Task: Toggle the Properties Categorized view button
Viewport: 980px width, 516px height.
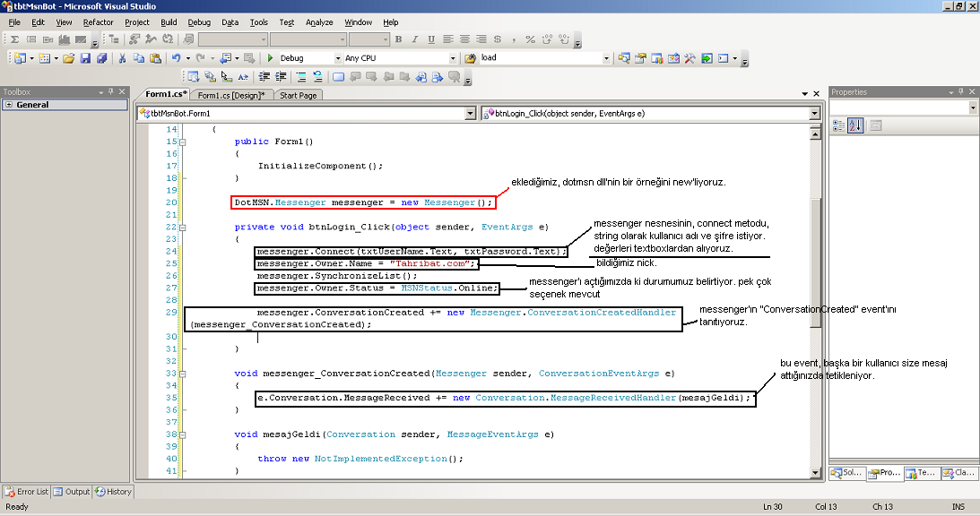Action: [x=838, y=125]
